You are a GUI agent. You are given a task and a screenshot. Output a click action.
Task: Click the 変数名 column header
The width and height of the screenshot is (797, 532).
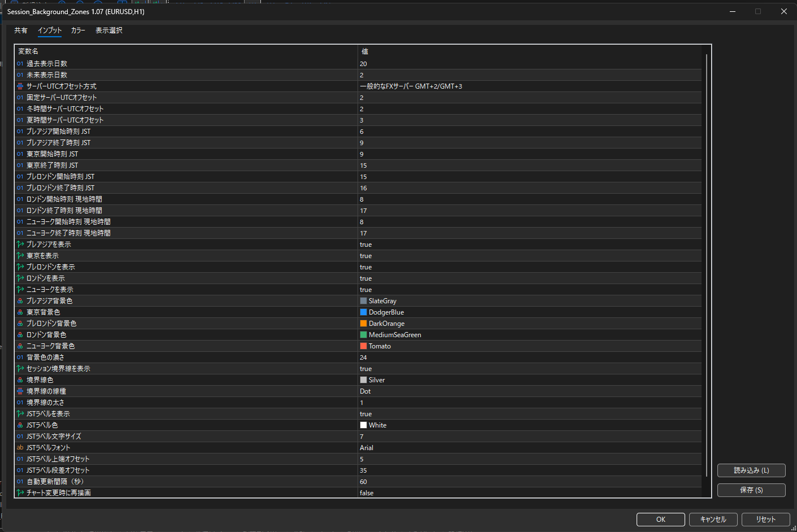coord(186,51)
